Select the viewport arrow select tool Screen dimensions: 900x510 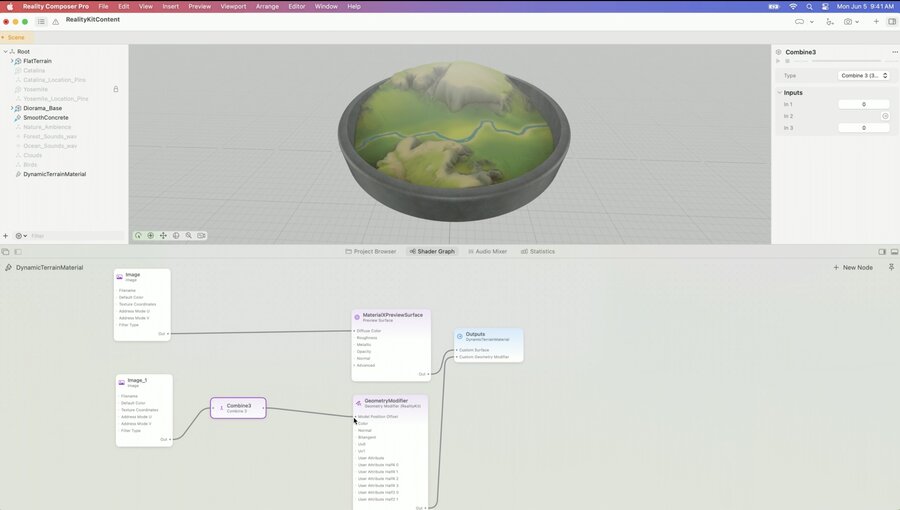pyautogui.click(x=138, y=236)
